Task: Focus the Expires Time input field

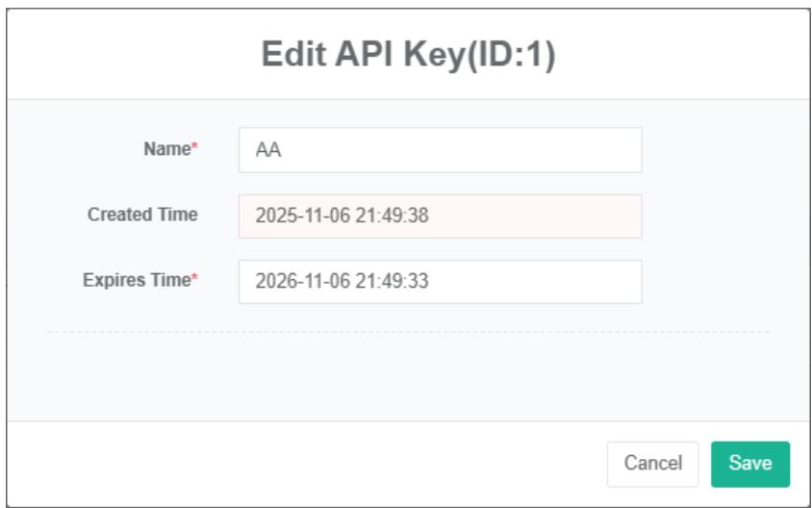Action: coord(439,282)
